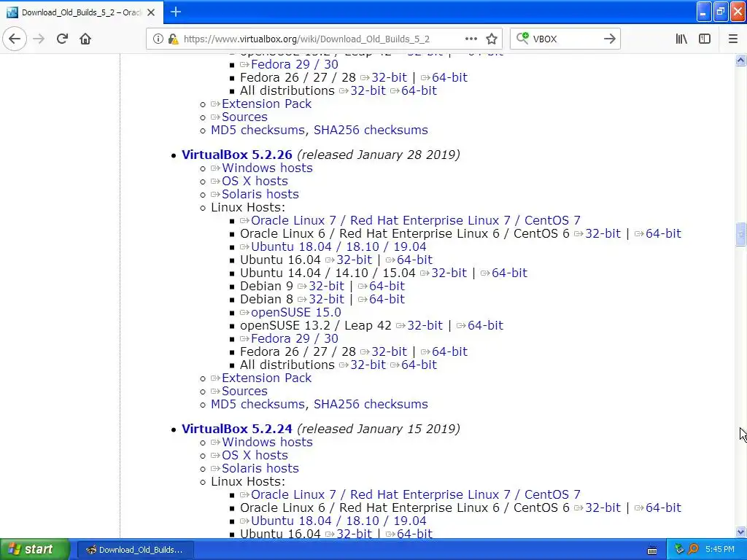The image size is (747, 560).
Task: Open 5.2.26 Ubuntu 14.04 64-bit link
Action: pyautogui.click(x=509, y=273)
